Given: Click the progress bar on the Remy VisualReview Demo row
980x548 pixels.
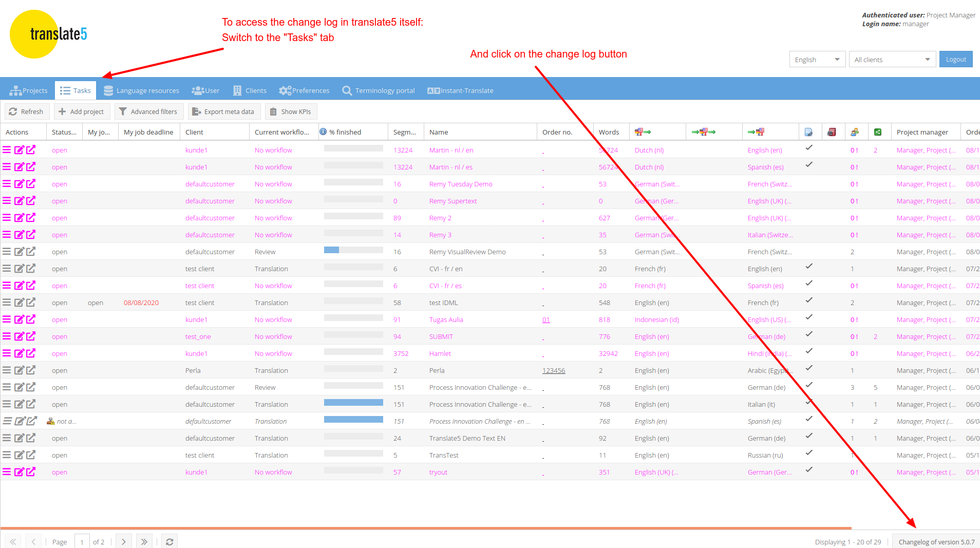Looking at the screenshot, I should pos(353,250).
